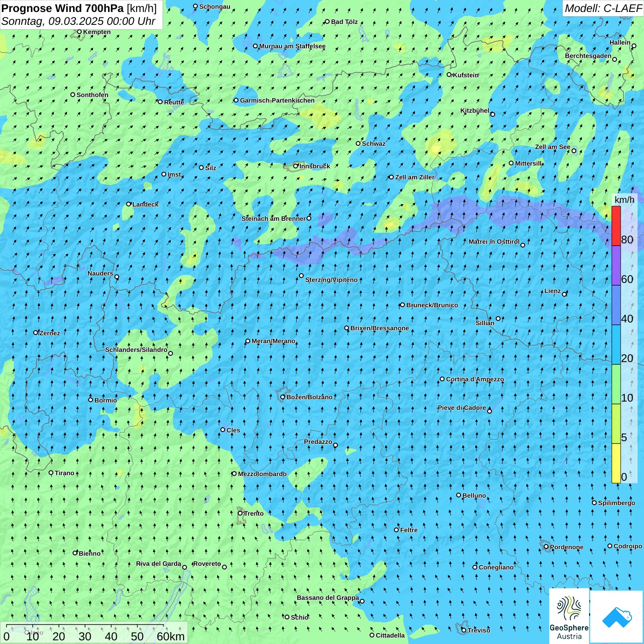Click the Hallein city label
The image size is (644, 644).
point(620,42)
